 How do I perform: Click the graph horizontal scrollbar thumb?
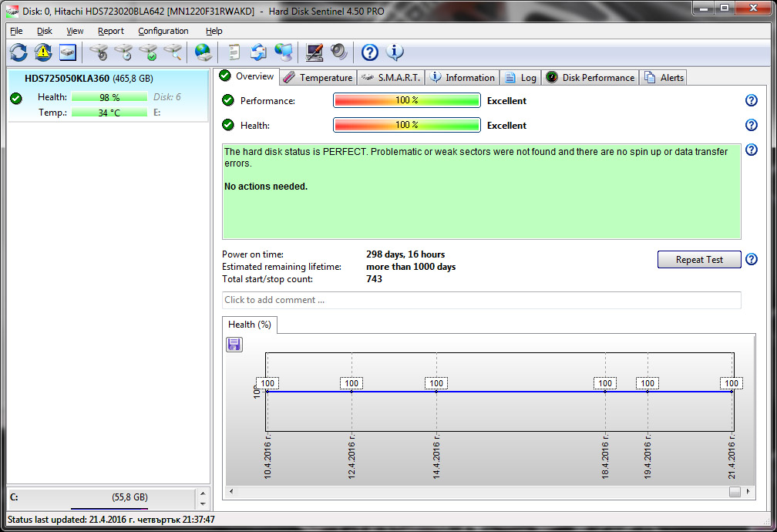735,491
